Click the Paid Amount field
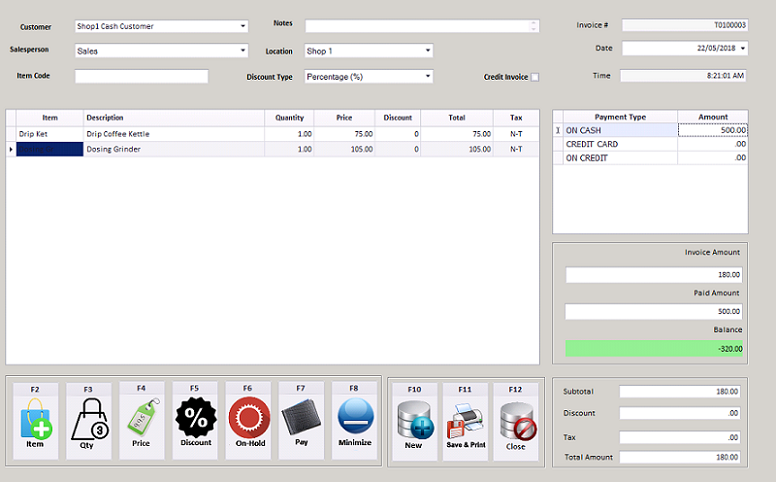The height and width of the screenshot is (482, 776). click(654, 311)
